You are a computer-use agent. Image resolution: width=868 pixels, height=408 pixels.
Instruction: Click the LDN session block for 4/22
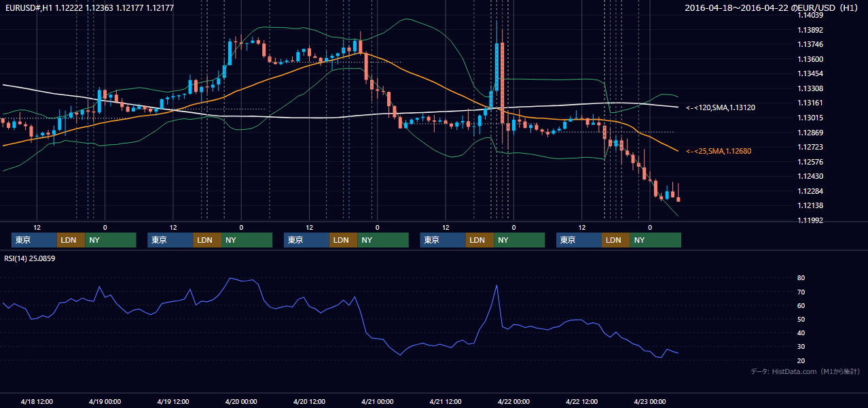pyautogui.click(x=615, y=240)
